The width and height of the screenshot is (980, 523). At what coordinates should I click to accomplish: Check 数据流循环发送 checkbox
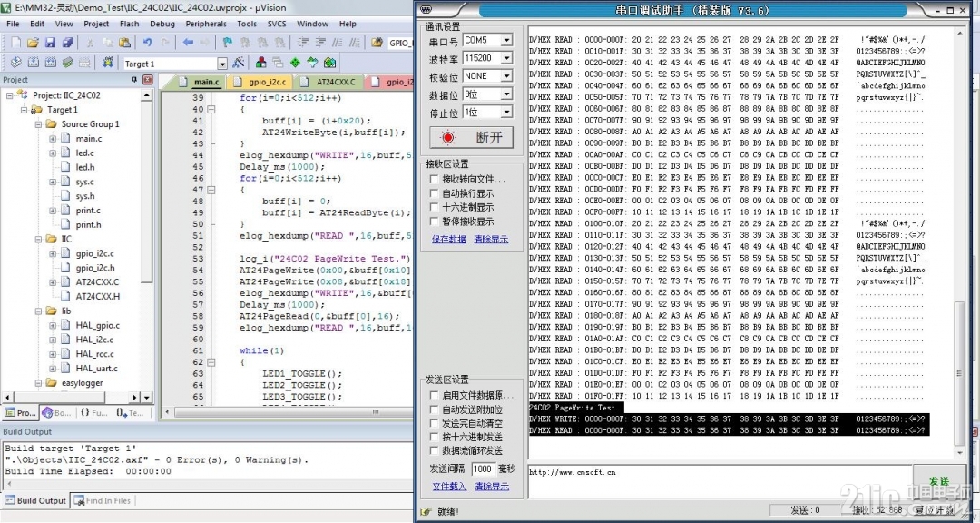pyautogui.click(x=434, y=450)
